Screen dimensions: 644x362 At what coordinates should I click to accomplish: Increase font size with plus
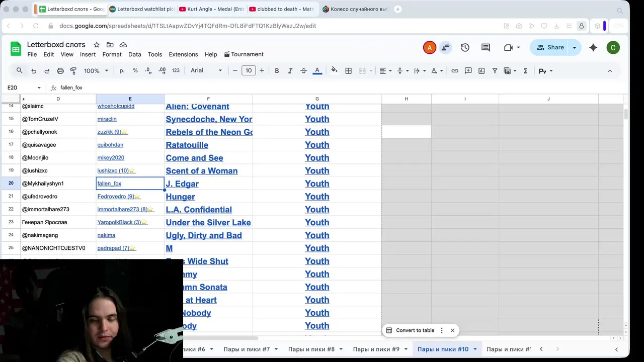point(262,71)
